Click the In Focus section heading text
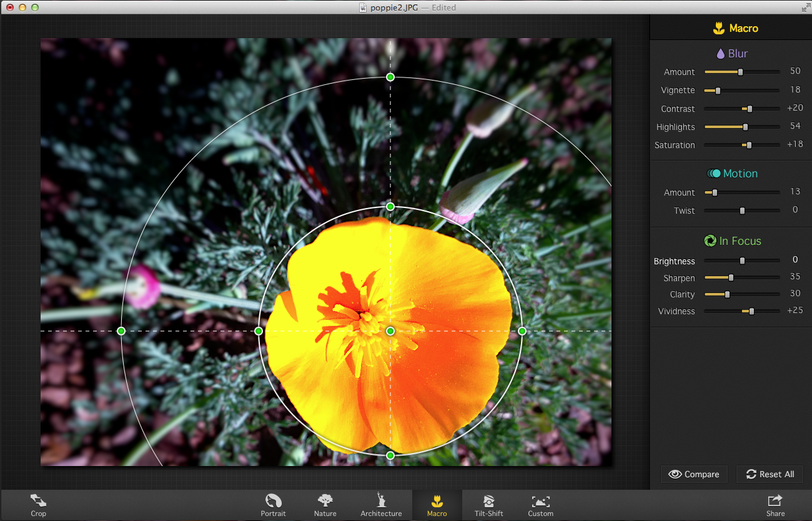The image size is (812, 521). click(x=740, y=241)
